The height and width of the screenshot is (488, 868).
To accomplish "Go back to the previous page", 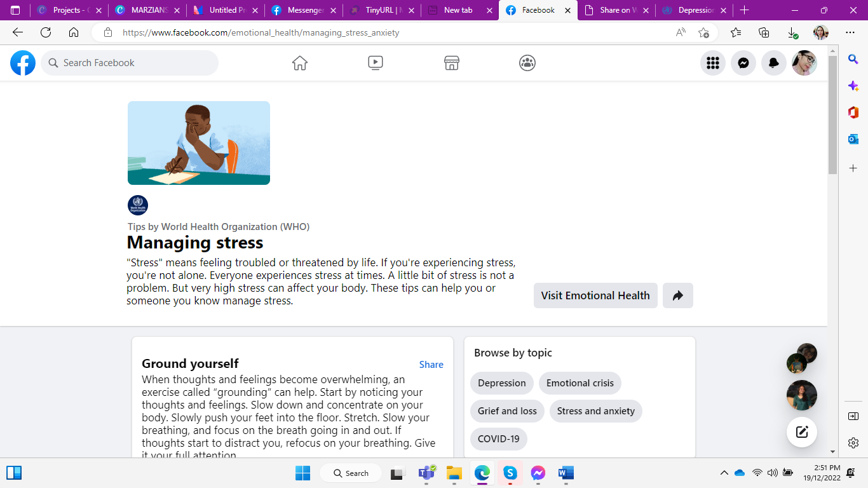I will coord(18,32).
